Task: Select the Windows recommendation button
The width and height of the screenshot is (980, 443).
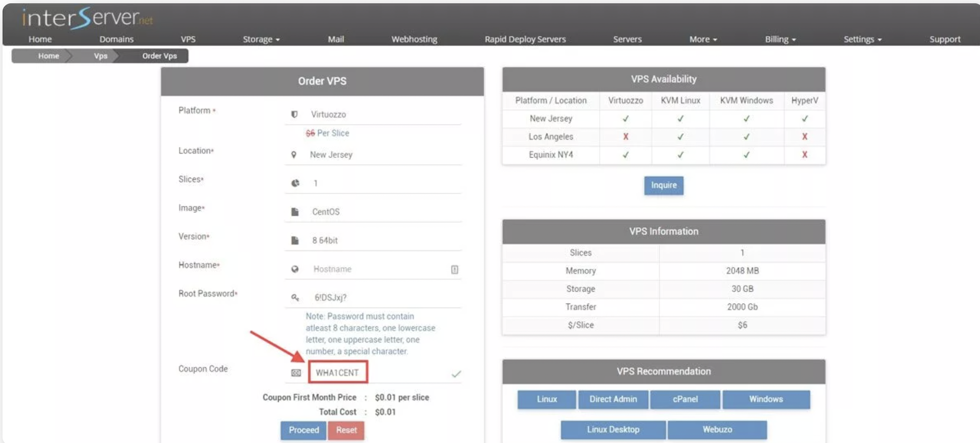Action: (766, 399)
